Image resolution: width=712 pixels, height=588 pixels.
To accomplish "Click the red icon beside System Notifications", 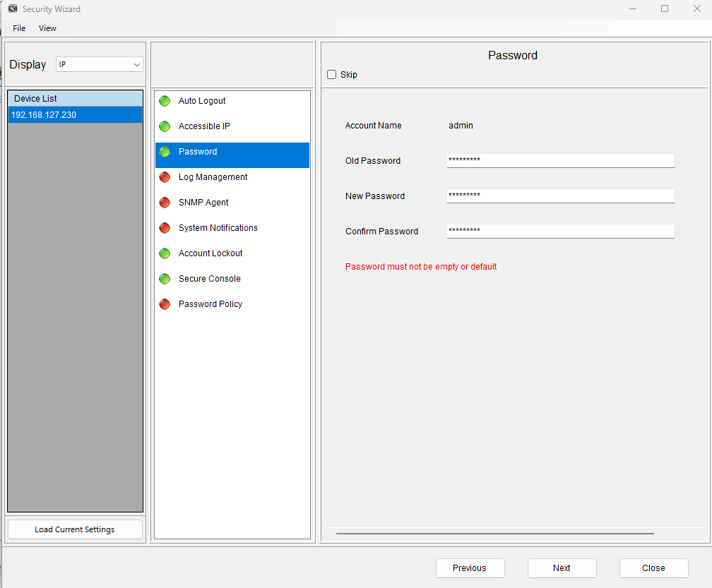I will coord(165,228).
